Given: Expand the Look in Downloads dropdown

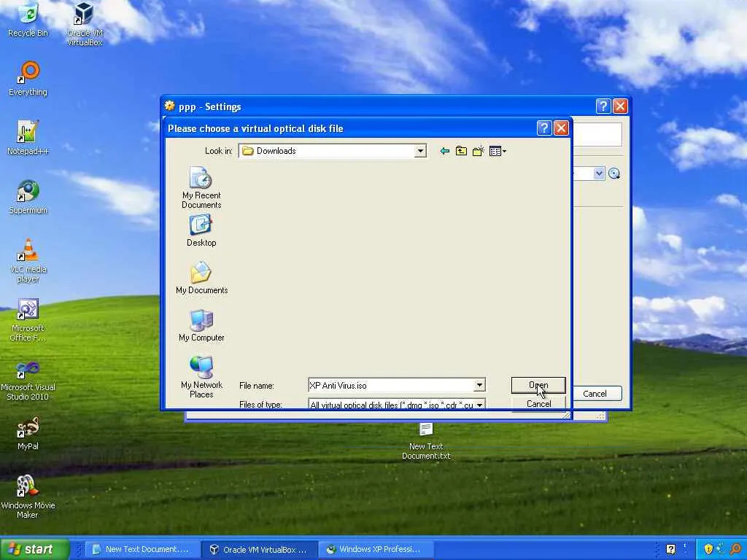Looking at the screenshot, I should coord(419,151).
